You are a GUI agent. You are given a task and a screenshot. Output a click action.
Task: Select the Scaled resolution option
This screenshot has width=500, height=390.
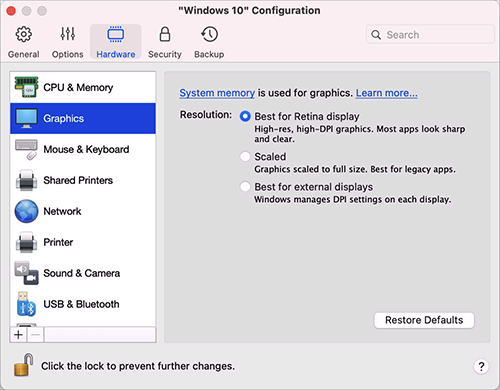click(x=245, y=156)
